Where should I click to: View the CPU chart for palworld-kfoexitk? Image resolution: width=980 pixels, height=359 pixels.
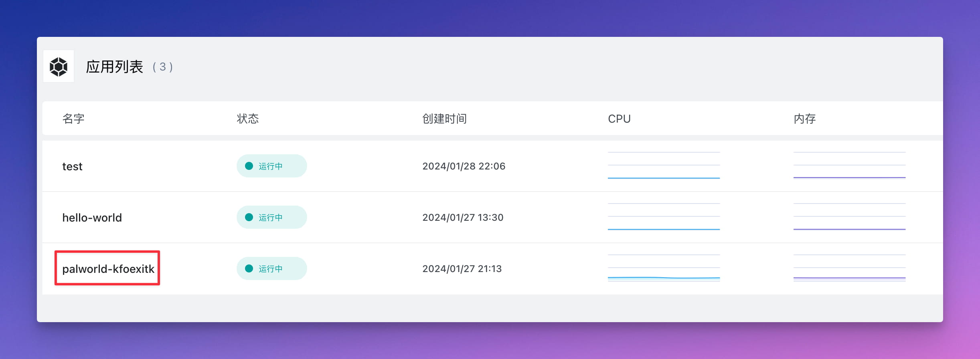[664, 268]
